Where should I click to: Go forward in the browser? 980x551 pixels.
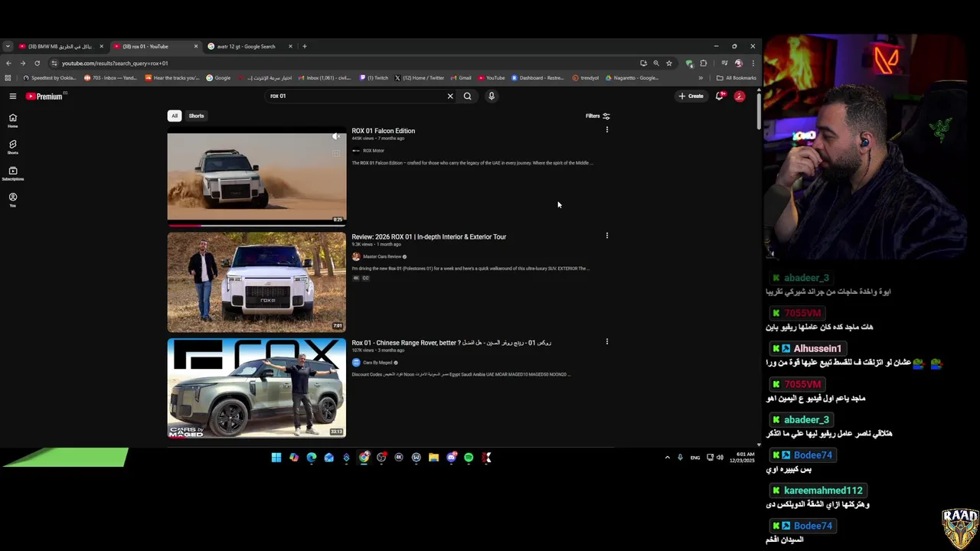pos(23,64)
